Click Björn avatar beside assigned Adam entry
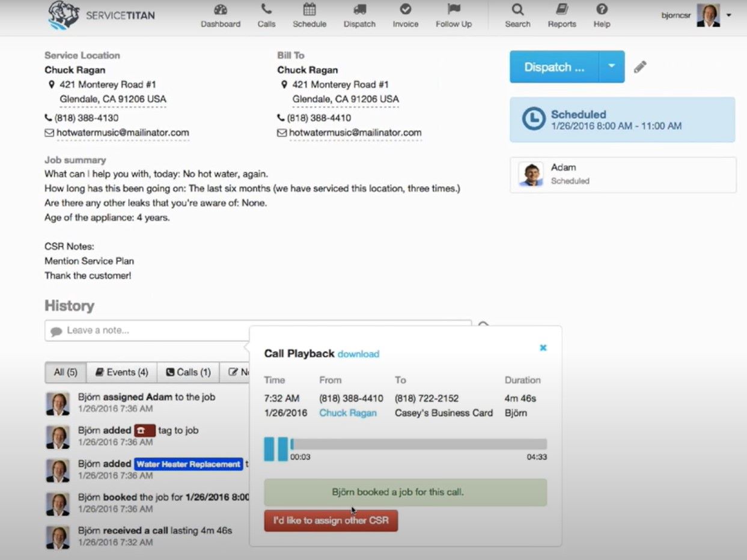Viewport: 747px width, 560px height. pyautogui.click(x=58, y=403)
